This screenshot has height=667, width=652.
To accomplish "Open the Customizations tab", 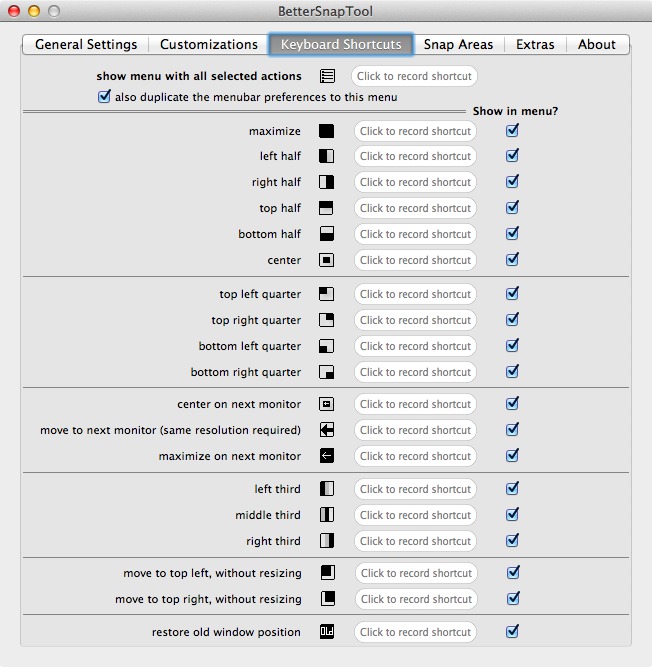I will pyautogui.click(x=208, y=44).
